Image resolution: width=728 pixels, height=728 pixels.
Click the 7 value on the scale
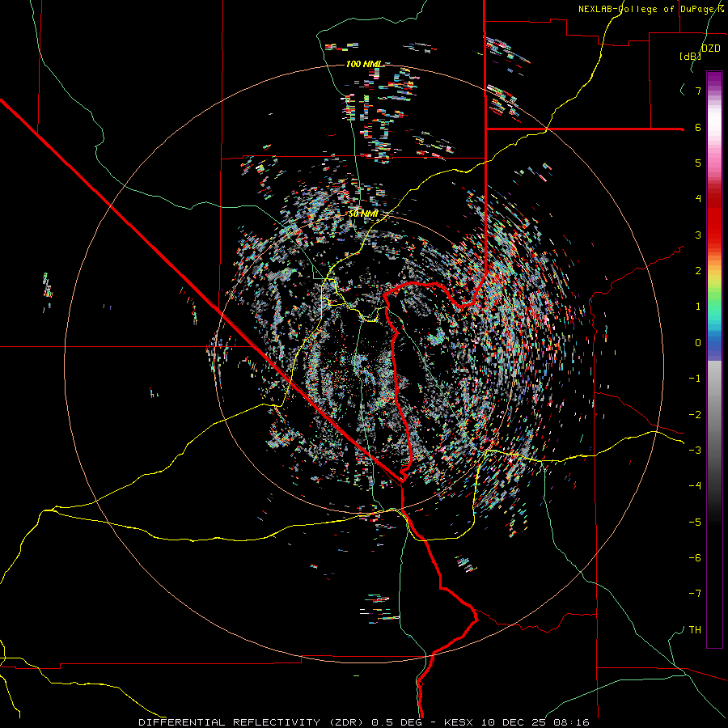point(698,91)
